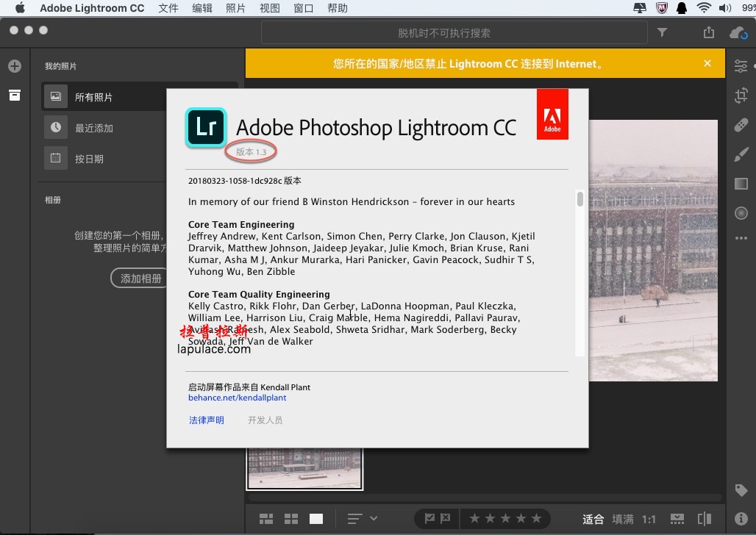Open the Adobe Lightroom CC app menu
Image resolution: width=756 pixels, height=535 pixels.
92,8
